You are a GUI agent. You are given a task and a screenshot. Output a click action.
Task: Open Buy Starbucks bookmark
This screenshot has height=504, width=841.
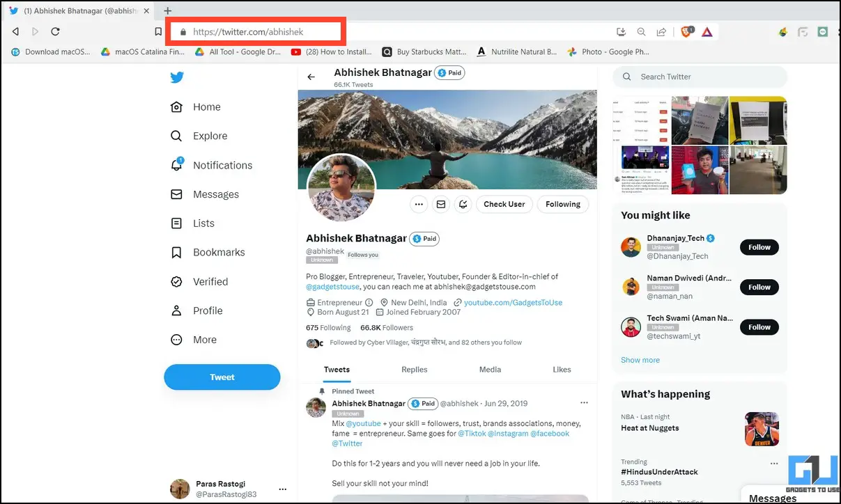424,52
